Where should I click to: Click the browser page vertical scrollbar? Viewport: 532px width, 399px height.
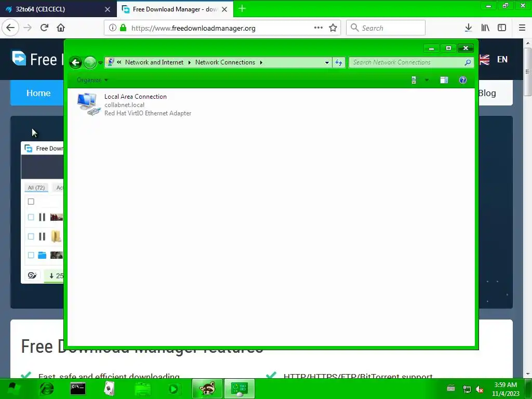pyautogui.click(x=528, y=72)
